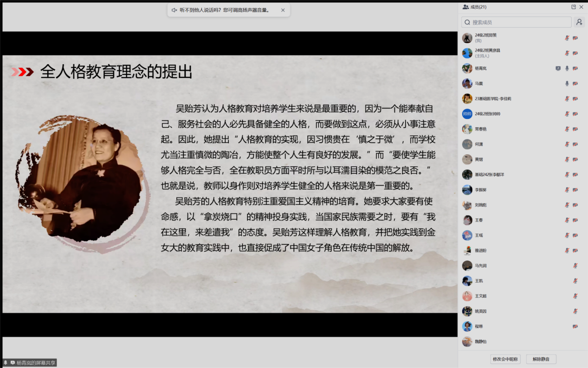This screenshot has width=588, height=368.
Task: Click the microphone icon for 杨青岚
Action: [x=567, y=68]
